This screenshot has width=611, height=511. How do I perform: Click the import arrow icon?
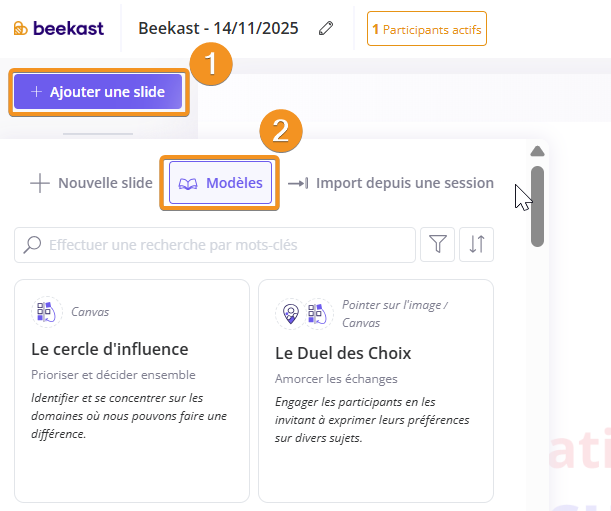click(298, 183)
